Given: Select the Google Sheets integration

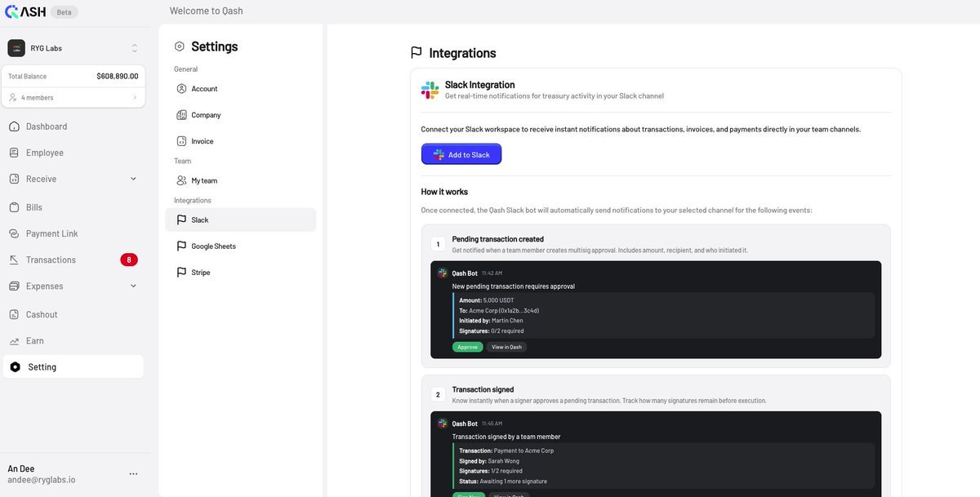Looking at the screenshot, I should pyautogui.click(x=213, y=246).
